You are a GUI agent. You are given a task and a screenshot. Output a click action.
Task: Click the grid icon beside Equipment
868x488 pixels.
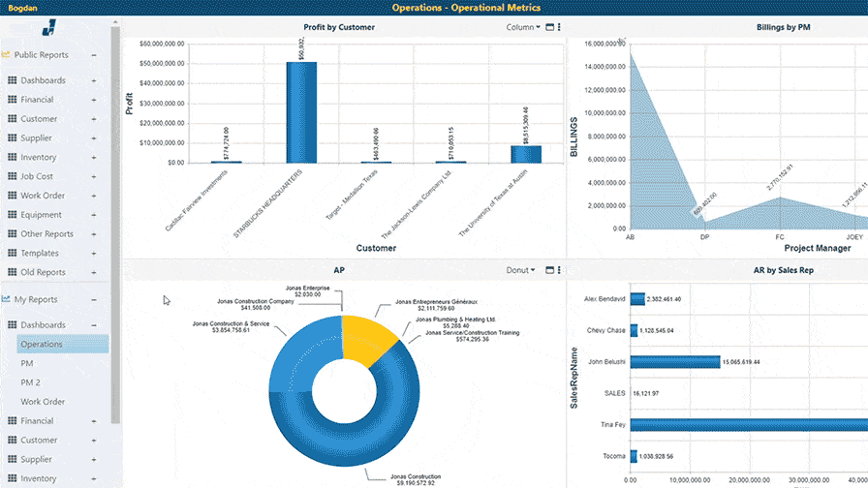[x=13, y=215]
